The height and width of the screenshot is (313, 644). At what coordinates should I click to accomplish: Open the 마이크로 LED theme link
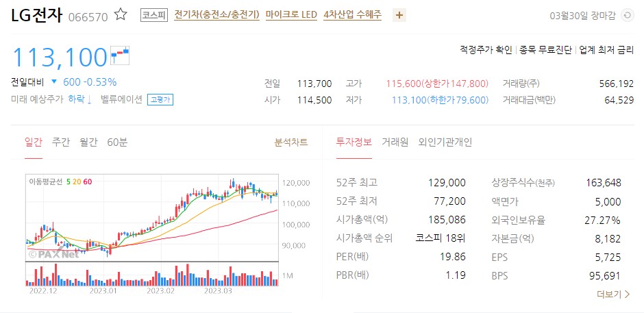pos(291,15)
